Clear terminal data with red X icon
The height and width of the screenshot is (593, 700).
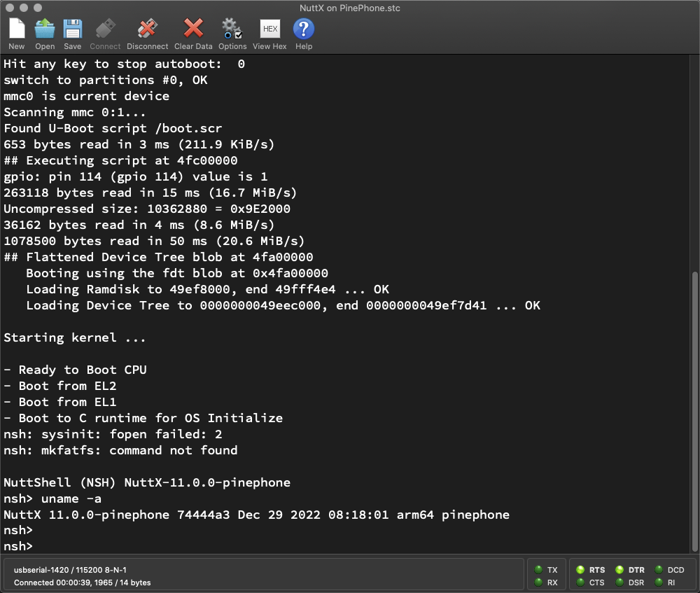tap(193, 29)
